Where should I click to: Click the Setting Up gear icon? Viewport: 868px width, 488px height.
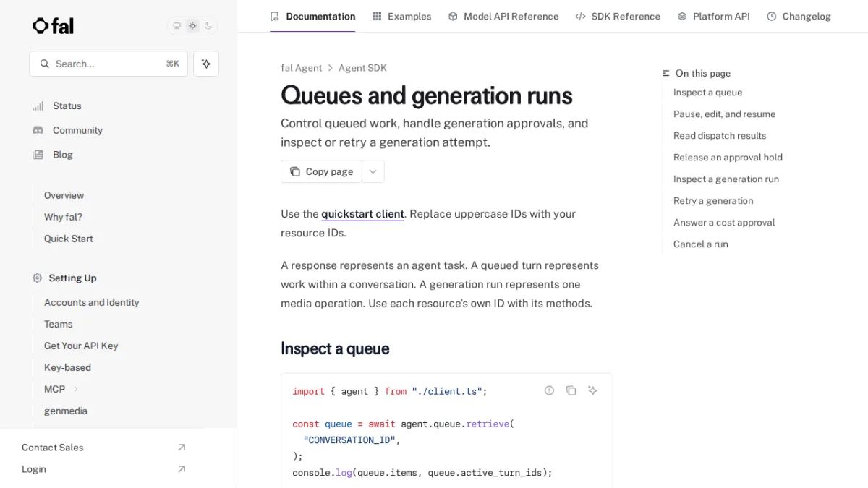[x=38, y=278]
